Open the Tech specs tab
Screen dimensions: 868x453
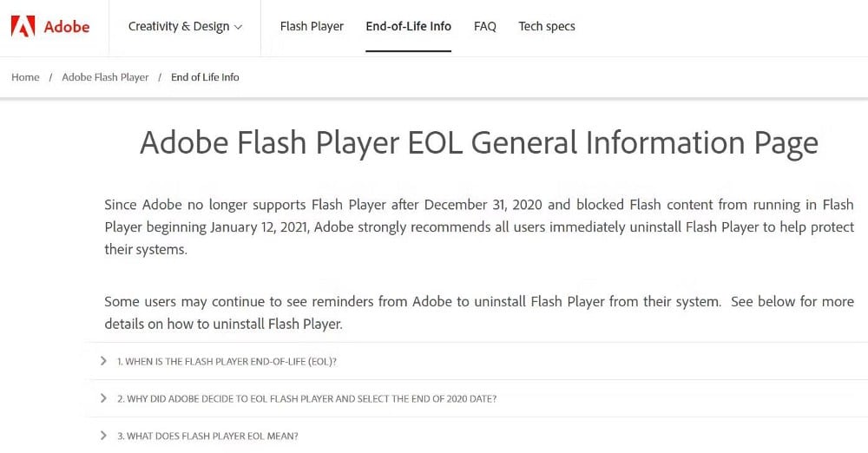coord(547,26)
